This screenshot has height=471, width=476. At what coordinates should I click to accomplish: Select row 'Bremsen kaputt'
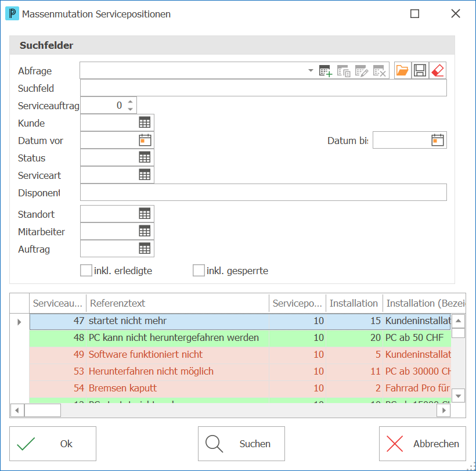click(x=240, y=389)
